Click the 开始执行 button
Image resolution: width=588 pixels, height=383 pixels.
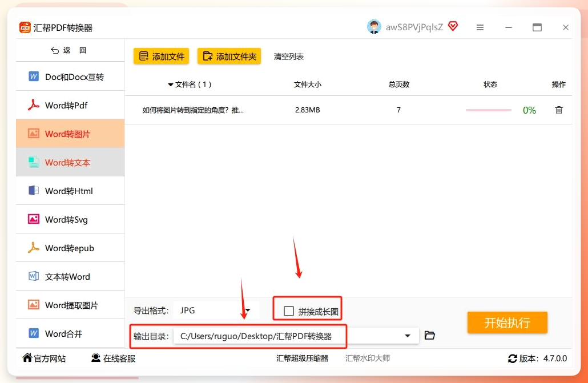coord(507,322)
